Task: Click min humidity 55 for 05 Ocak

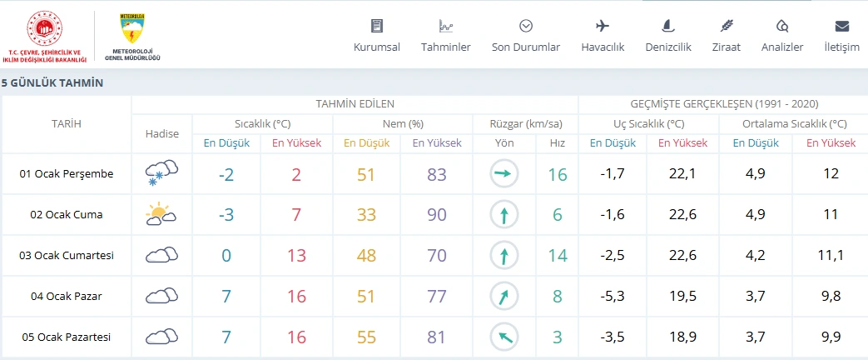Action: pyautogui.click(x=366, y=337)
